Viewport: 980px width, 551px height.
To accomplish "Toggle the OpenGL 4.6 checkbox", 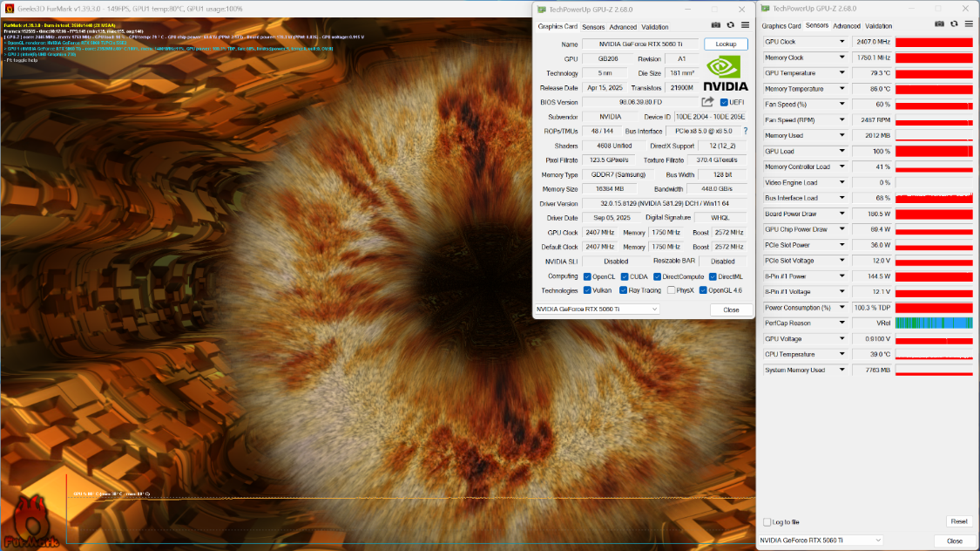I will 703,290.
